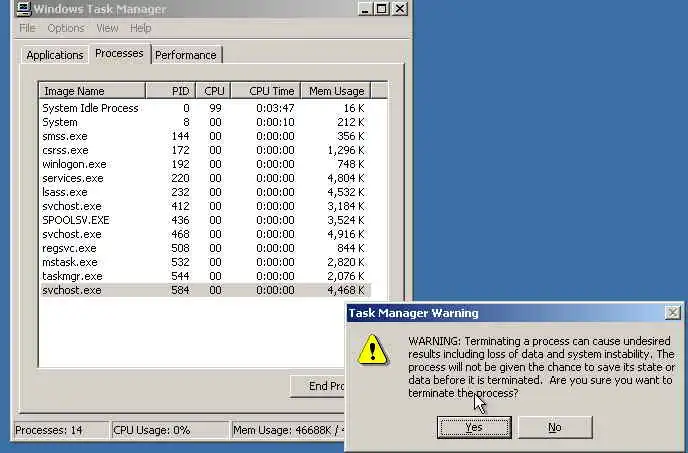
Task: Close the Windows Task Manager window
Action: coord(400,9)
